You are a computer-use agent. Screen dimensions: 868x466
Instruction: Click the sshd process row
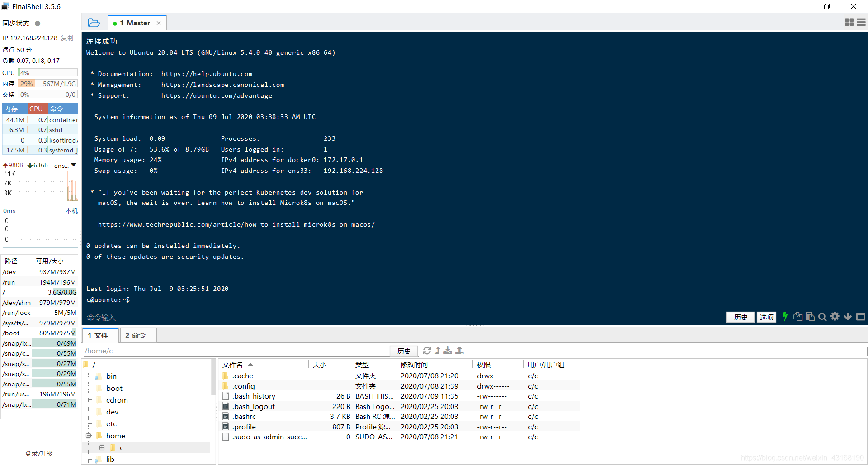click(40, 130)
